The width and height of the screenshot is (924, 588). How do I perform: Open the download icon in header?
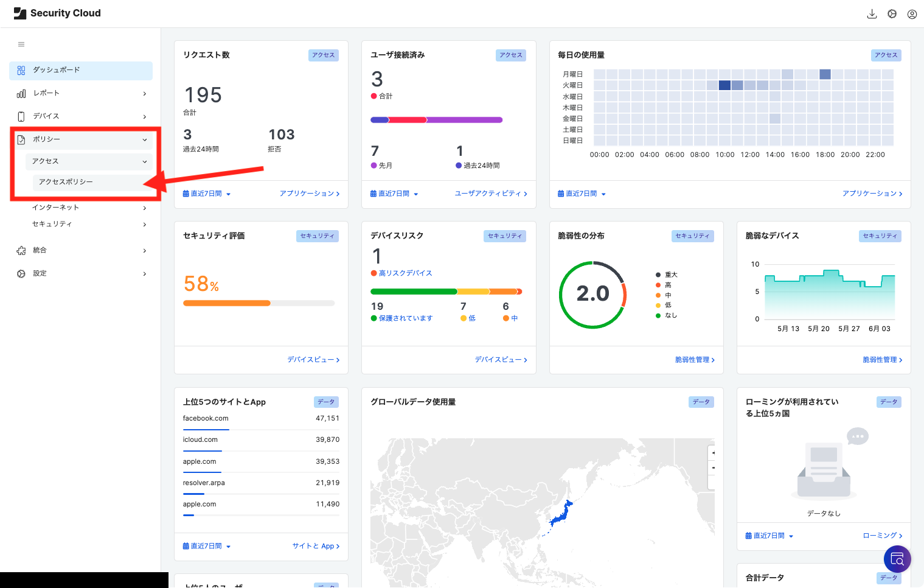[872, 14]
